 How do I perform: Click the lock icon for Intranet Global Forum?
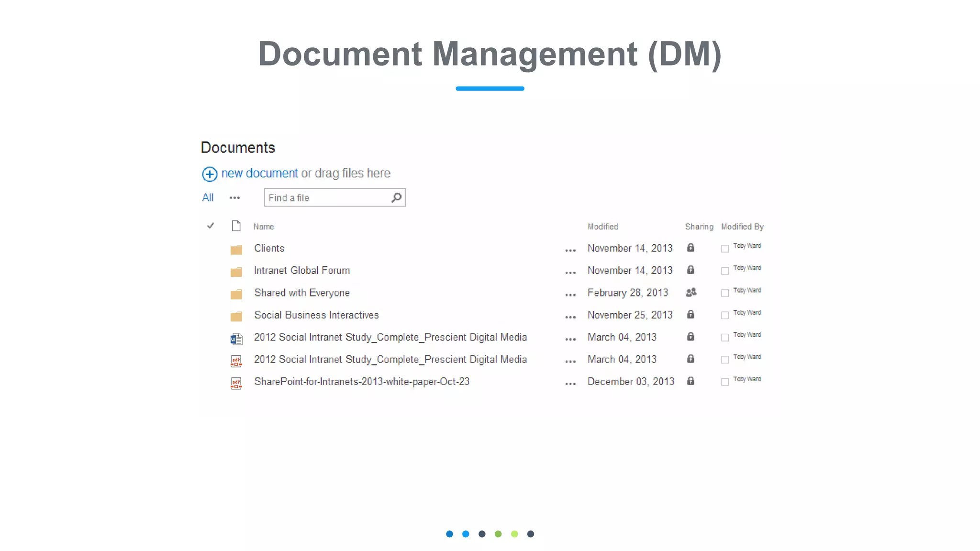tap(690, 270)
